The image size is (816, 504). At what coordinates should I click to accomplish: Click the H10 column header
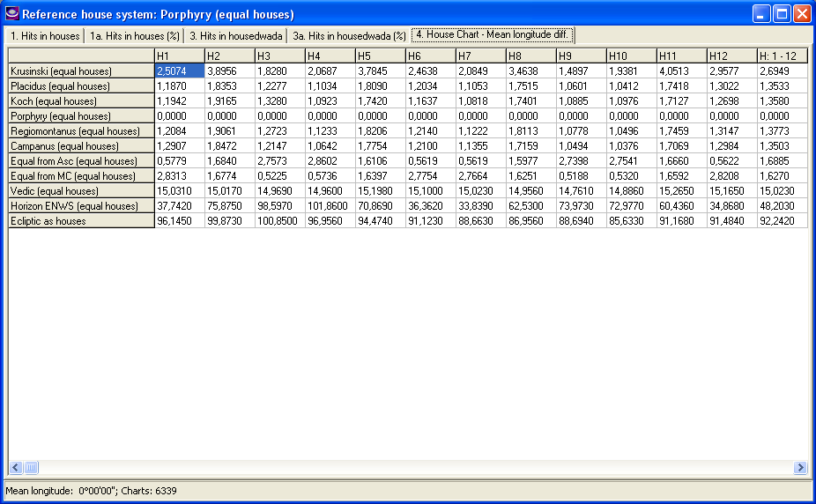tap(632, 56)
